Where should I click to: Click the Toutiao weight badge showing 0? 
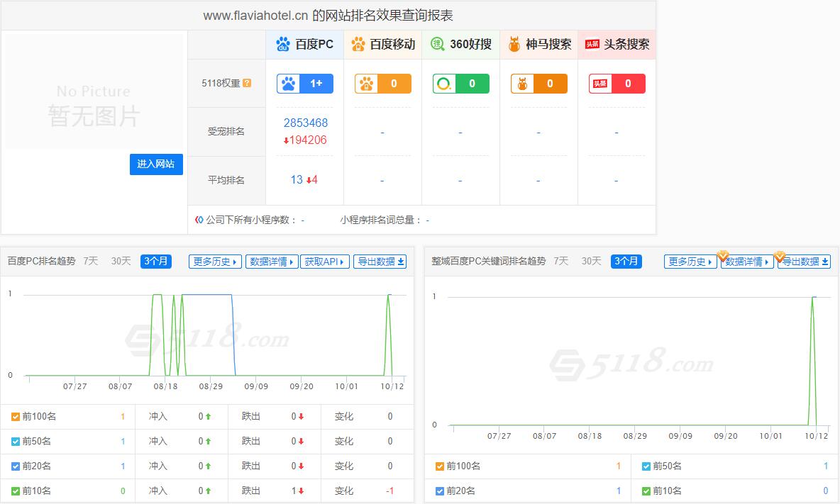tap(617, 84)
